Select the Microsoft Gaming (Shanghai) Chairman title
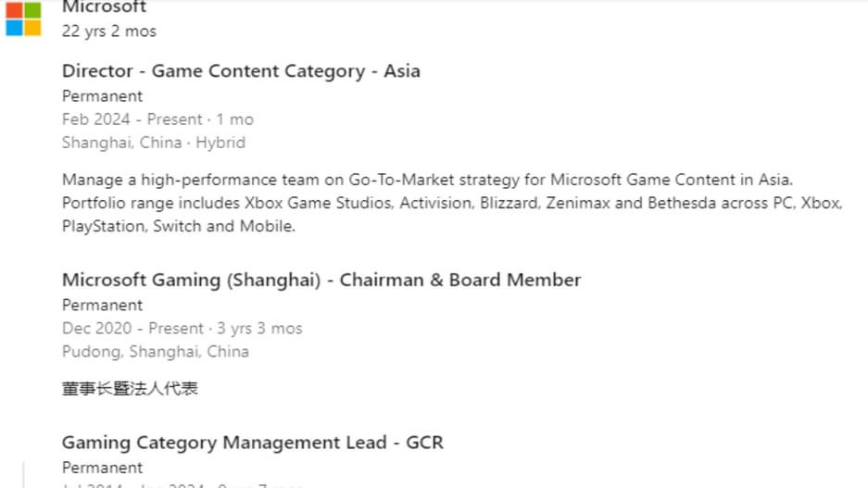The width and height of the screenshot is (868, 488). [321, 280]
